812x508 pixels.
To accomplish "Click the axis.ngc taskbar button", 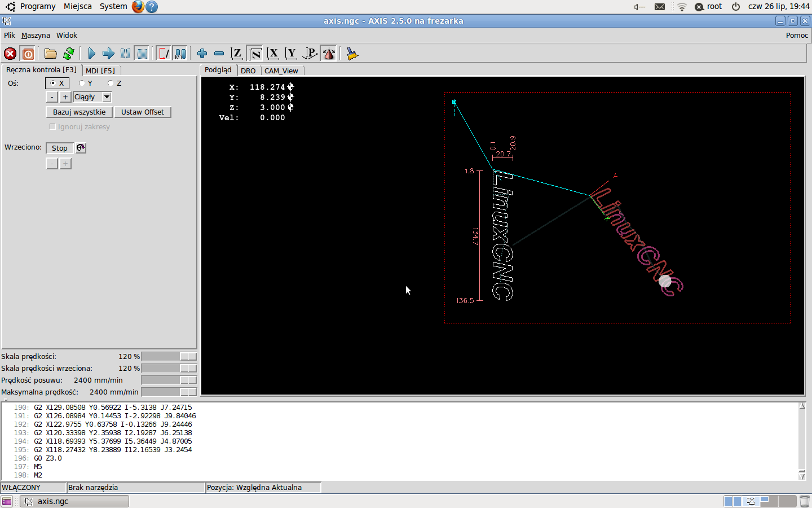I will [74, 501].
